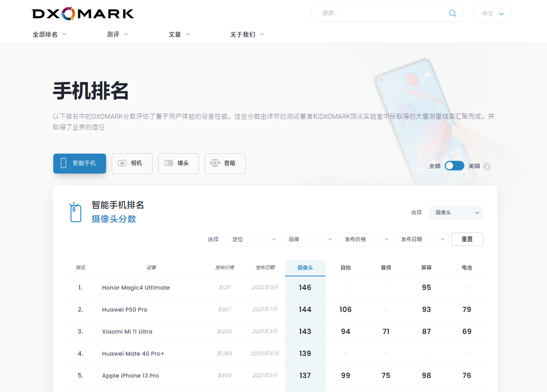Sort by the 摄像头 column header
The width and height of the screenshot is (547, 392).
(x=305, y=268)
